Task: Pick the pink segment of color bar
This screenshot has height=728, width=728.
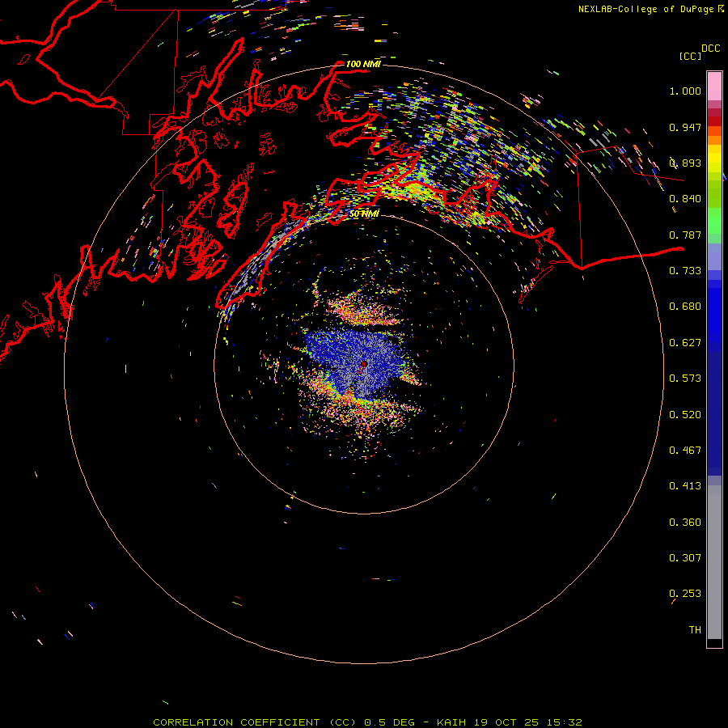Action: 714,86
